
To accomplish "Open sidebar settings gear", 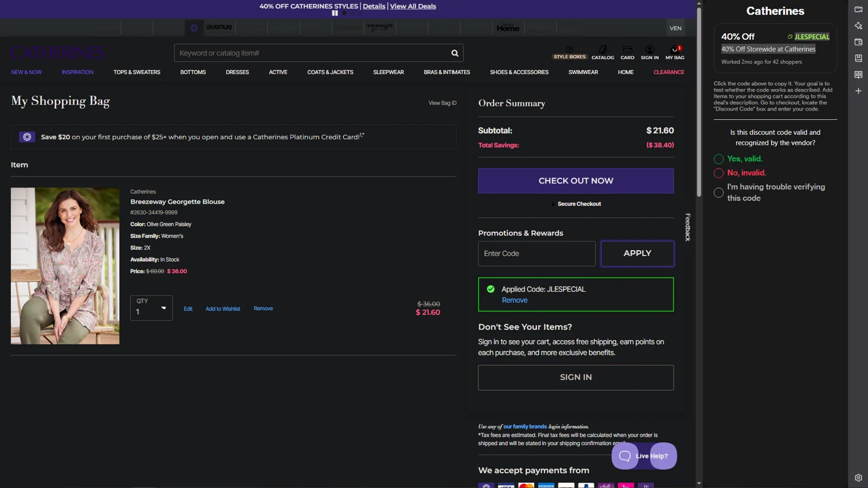I will click(x=858, y=478).
